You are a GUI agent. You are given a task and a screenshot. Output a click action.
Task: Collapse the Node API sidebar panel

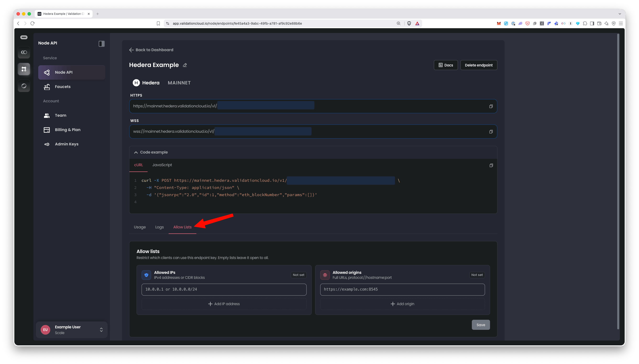101,44
